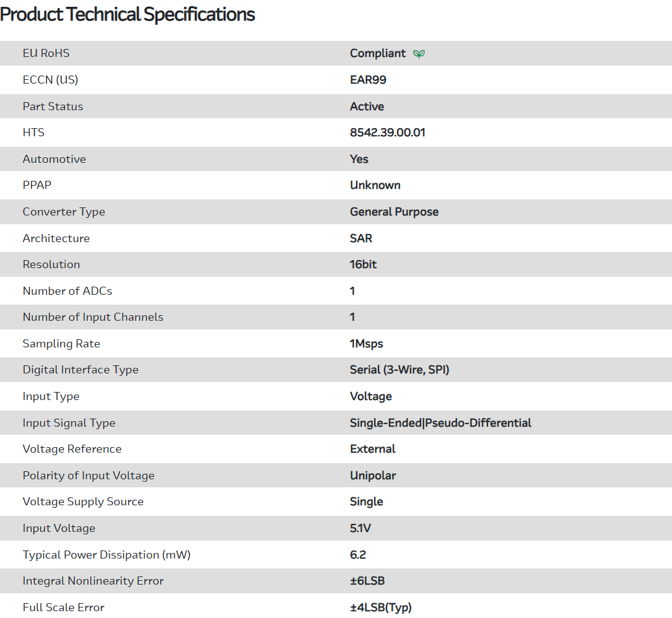Select the Automotive row label
The image size is (672, 618).
(54, 159)
